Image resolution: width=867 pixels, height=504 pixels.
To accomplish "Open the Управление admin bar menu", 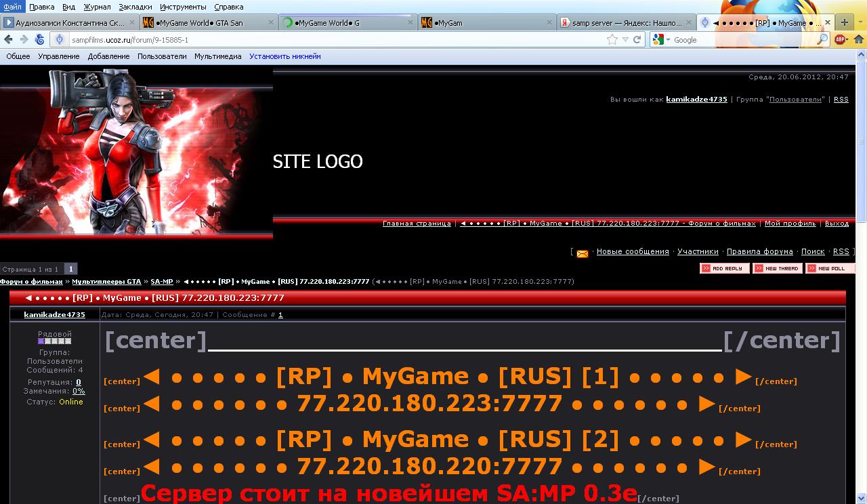I will 59,56.
